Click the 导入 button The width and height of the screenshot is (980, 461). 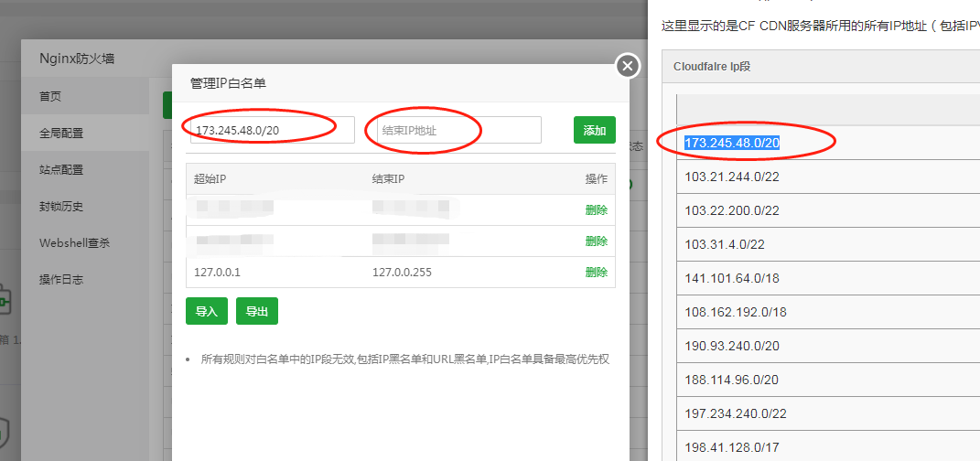click(207, 311)
